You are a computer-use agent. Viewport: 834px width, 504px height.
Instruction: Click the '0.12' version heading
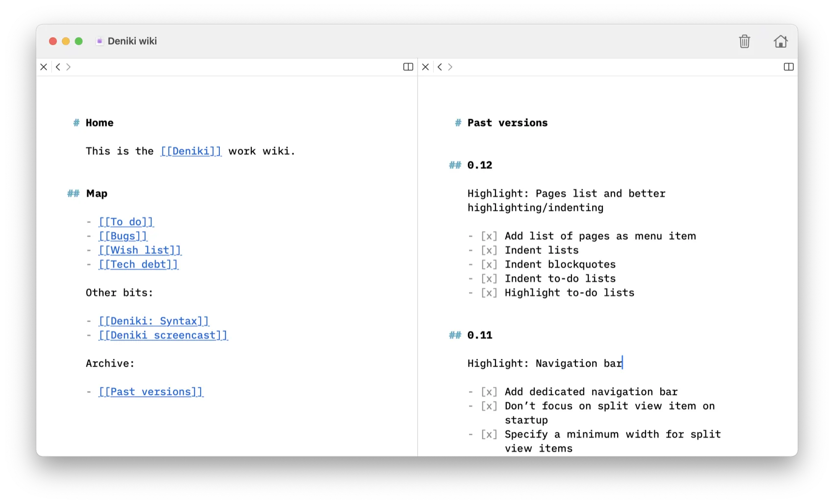click(480, 165)
